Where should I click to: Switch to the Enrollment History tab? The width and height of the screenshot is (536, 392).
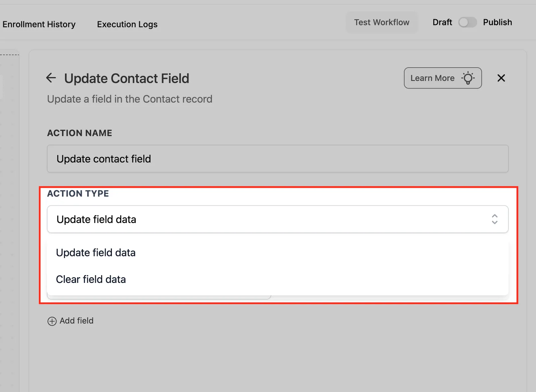click(x=39, y=24)
